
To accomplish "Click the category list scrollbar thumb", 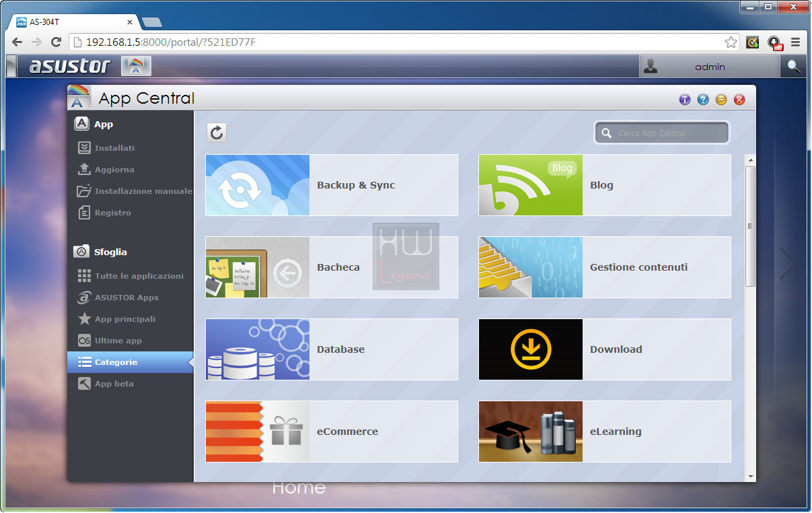I will (751, 226).
